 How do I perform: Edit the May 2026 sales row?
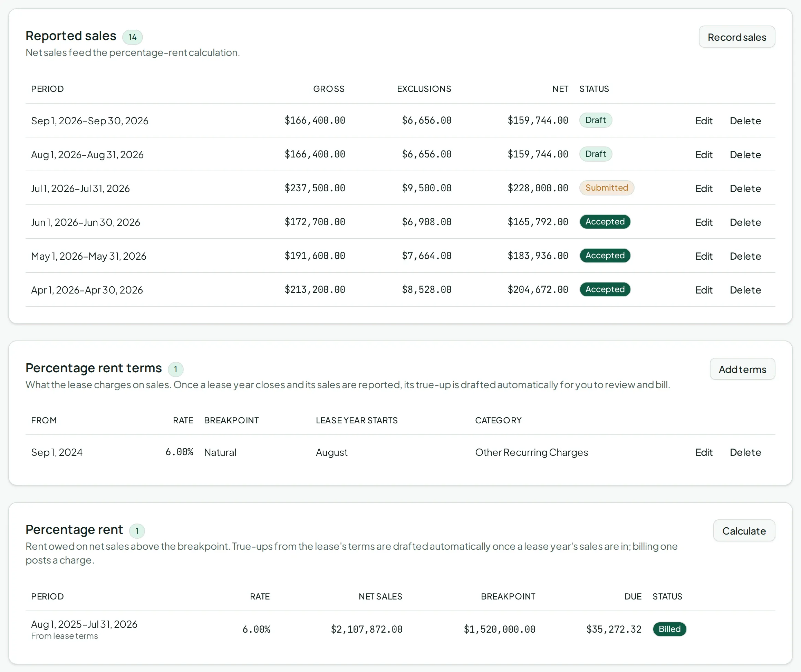704,256
